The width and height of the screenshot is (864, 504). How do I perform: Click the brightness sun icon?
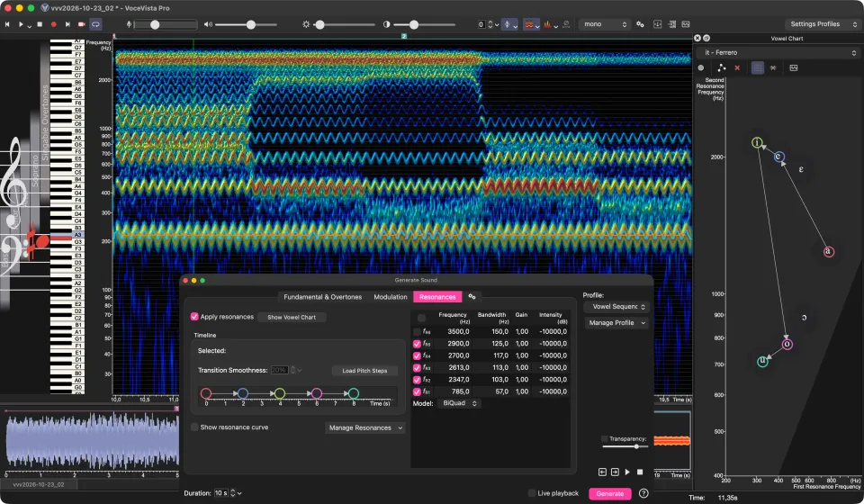tap(306, 24)
